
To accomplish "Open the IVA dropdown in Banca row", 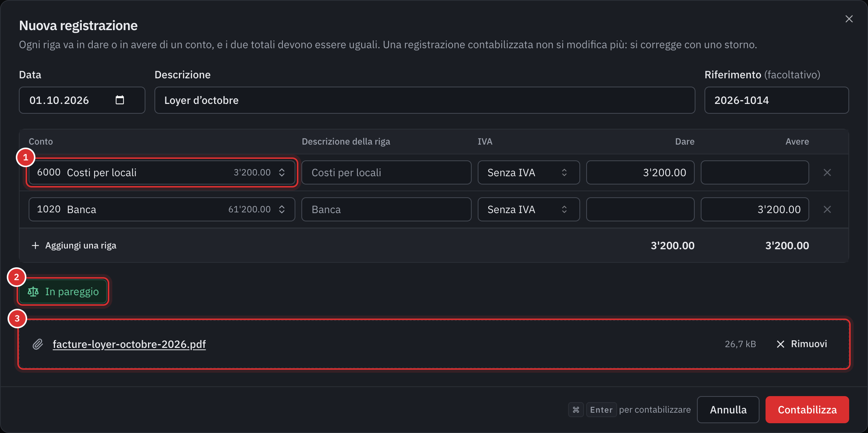I will pos(529,209).
